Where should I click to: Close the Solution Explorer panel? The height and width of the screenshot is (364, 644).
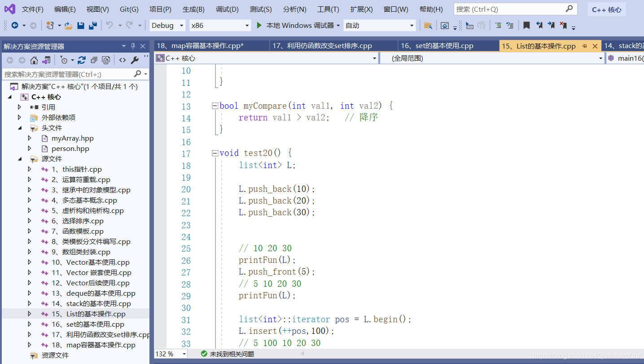[143, 46]
